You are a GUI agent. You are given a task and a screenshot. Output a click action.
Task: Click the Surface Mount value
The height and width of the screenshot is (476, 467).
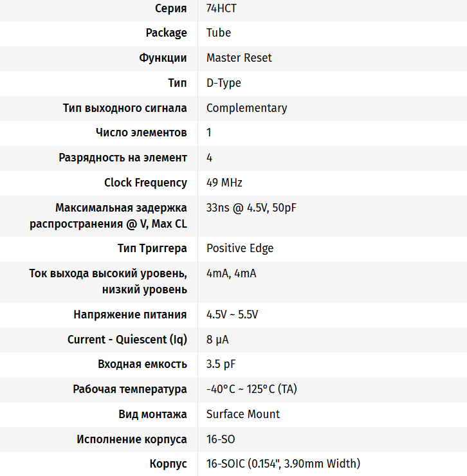(243, 414)
